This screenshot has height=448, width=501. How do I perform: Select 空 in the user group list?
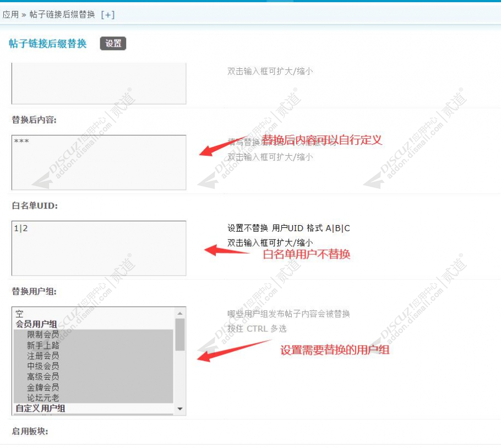click(x=19, y=314)
